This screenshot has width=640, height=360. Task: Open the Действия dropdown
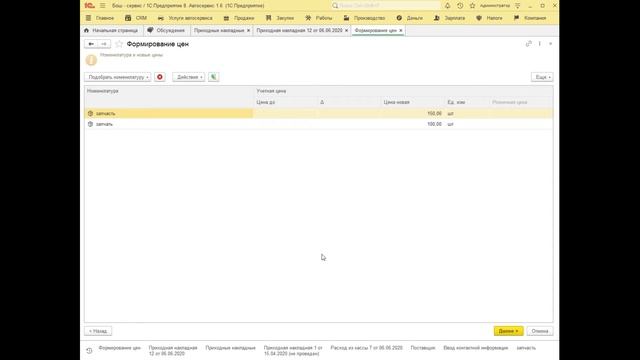(x=189, y=77)
